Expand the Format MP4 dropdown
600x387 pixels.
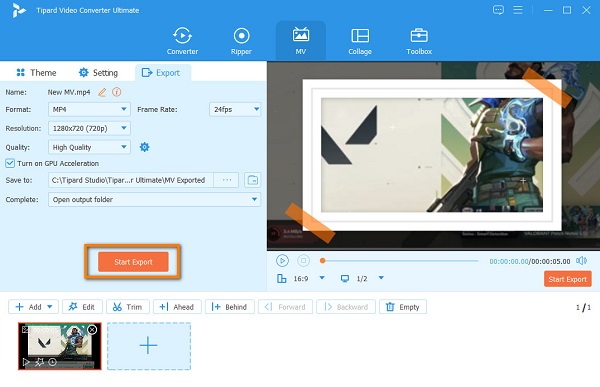tap(89, 109)
